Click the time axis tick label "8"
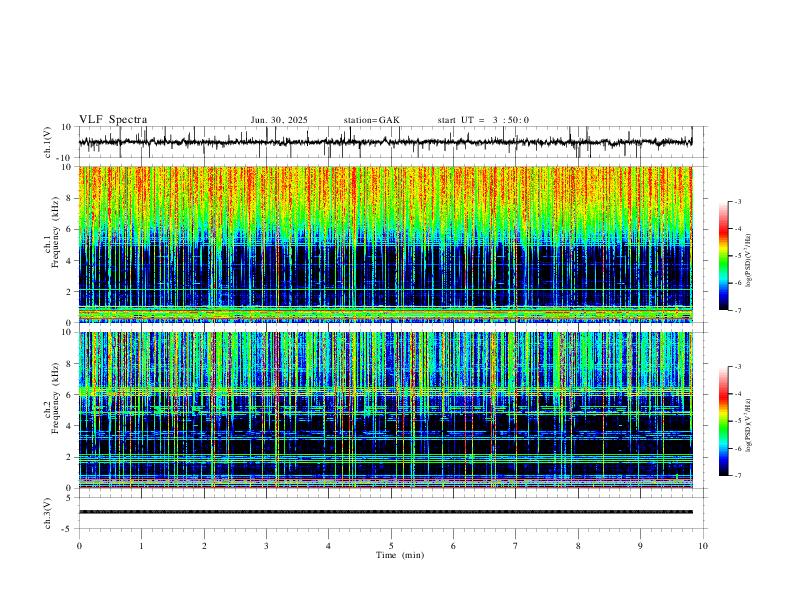792x612 pixels. click(x=578, y=546)
